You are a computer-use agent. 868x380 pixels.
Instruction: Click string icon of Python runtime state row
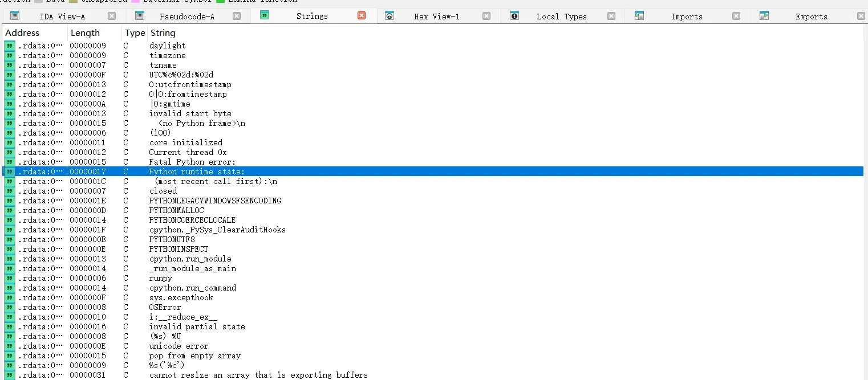[10, 171]
